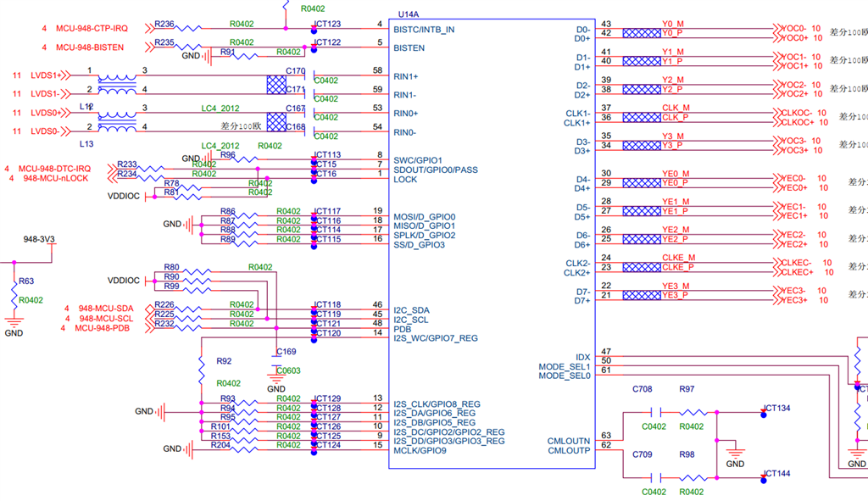Click the R101 resistor designator

pos(220,426)
